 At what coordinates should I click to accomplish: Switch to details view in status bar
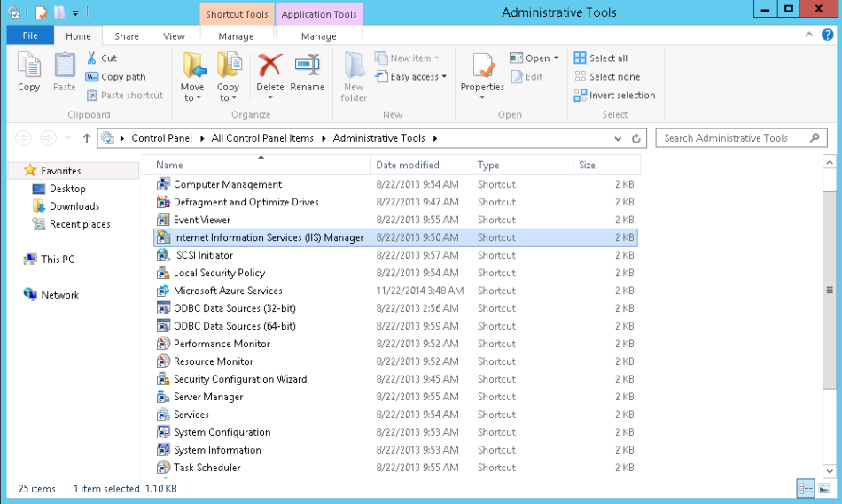pyautogui.click(x=806, y=488)
